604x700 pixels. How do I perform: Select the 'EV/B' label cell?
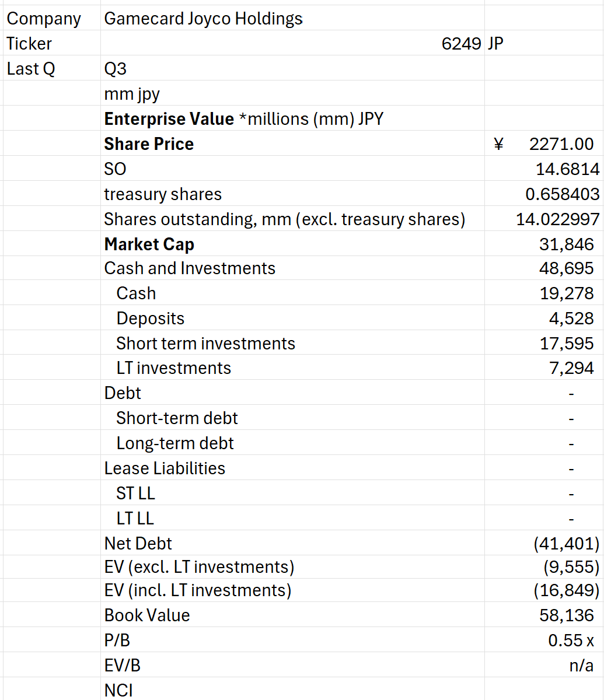pos(122,666)
